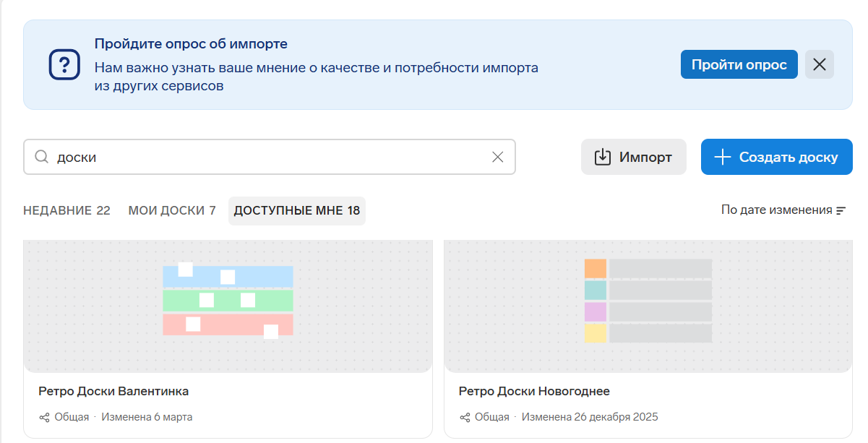Click the Ретро Доски Новогоднее title

(x=534, y=391)
